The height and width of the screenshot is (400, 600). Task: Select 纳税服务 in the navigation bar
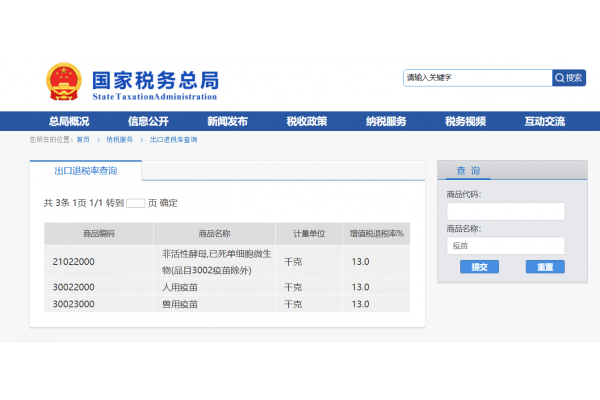click(x=386, y=121)
